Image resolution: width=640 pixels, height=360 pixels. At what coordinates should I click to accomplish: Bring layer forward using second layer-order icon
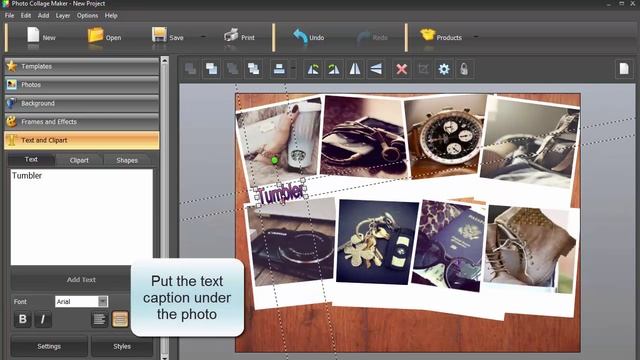coord(211,69)
